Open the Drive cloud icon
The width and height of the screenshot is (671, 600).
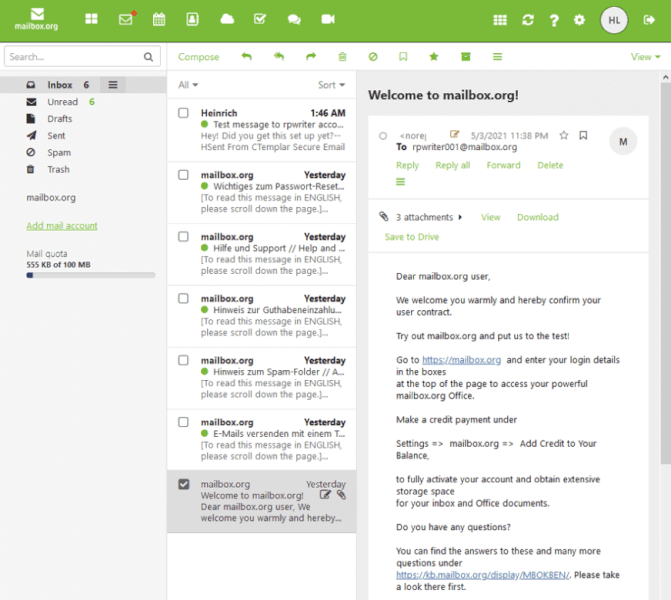[x=227, y=19]
